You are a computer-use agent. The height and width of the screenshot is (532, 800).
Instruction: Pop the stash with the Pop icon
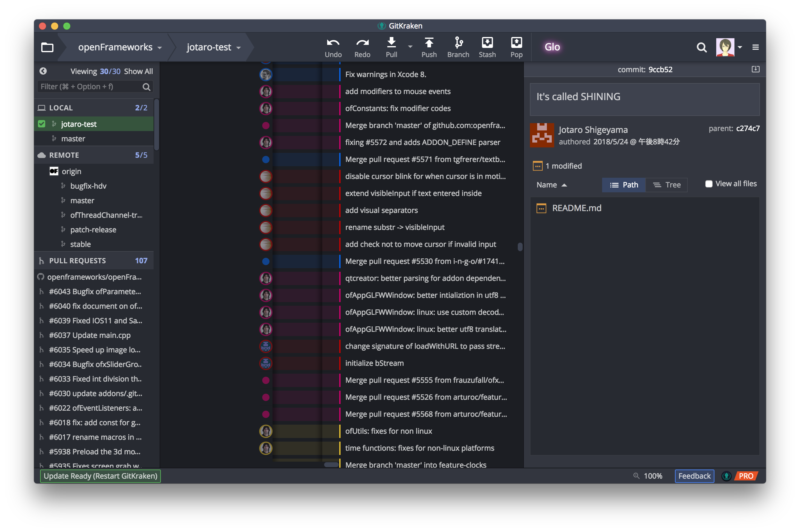pos(516,47)
